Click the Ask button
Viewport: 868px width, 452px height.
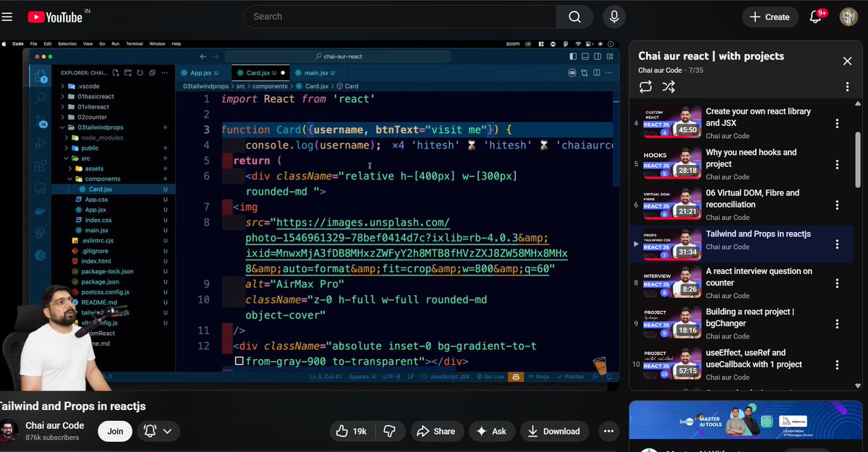491,431
